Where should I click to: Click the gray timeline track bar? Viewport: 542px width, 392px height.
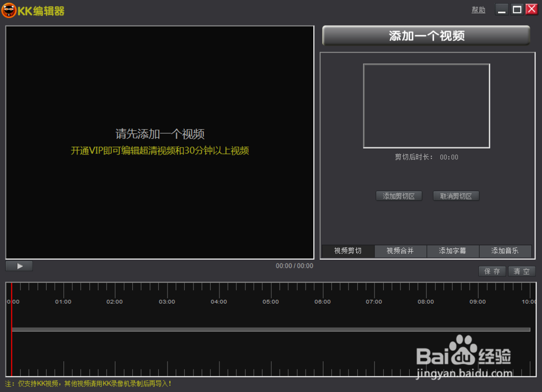click(271, 330)
